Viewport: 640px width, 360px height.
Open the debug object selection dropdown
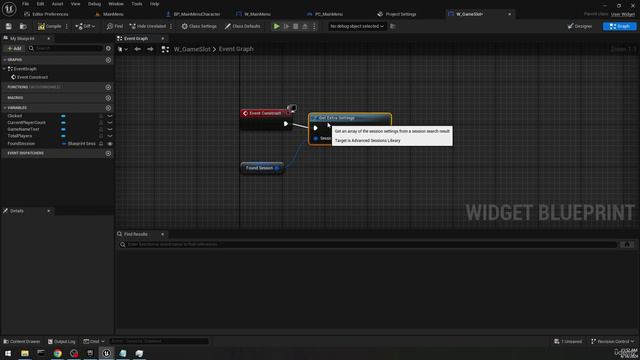(x=357, y=26)
